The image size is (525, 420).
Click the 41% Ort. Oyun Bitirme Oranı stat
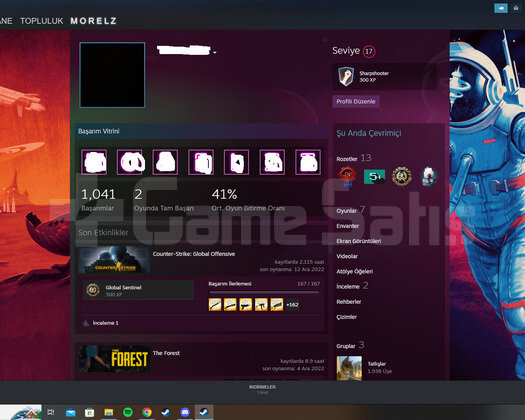tap(248, 200)
